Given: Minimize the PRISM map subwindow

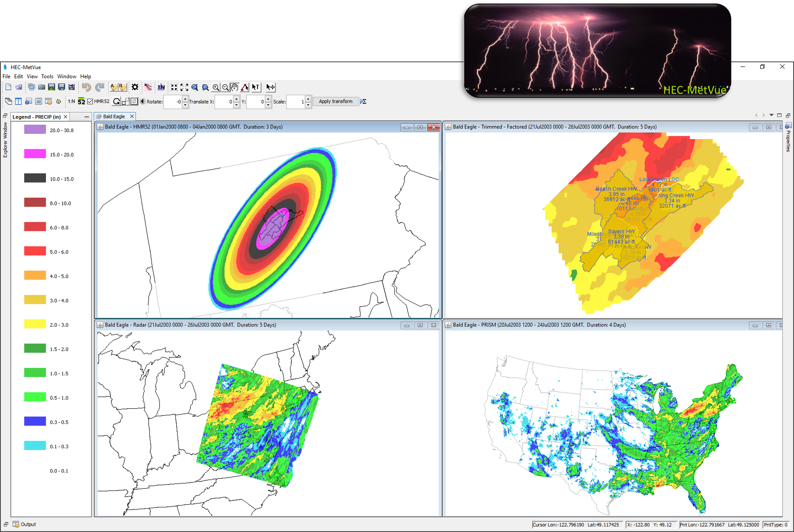Looking at the screenshot, I should (x=755, y=325).
